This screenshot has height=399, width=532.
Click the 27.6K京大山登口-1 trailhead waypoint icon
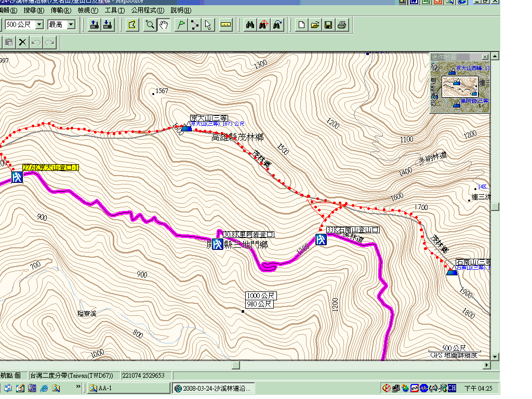17,177
